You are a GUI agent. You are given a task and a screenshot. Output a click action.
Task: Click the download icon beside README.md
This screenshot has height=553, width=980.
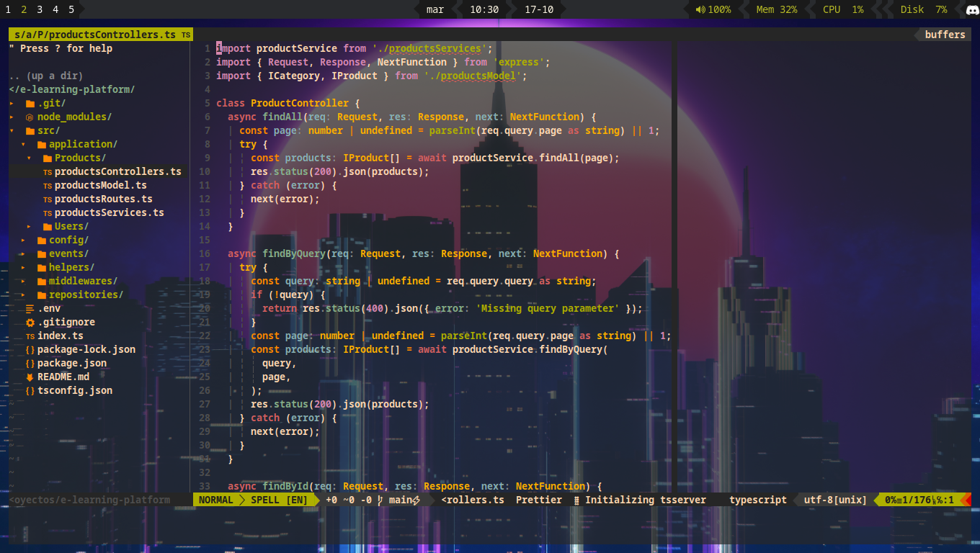(30, 376)
